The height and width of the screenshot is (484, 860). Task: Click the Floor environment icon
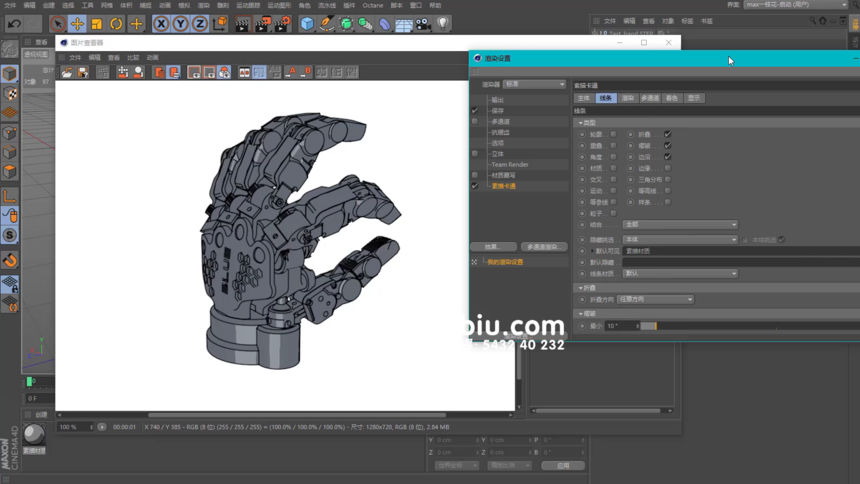(404, 24)
